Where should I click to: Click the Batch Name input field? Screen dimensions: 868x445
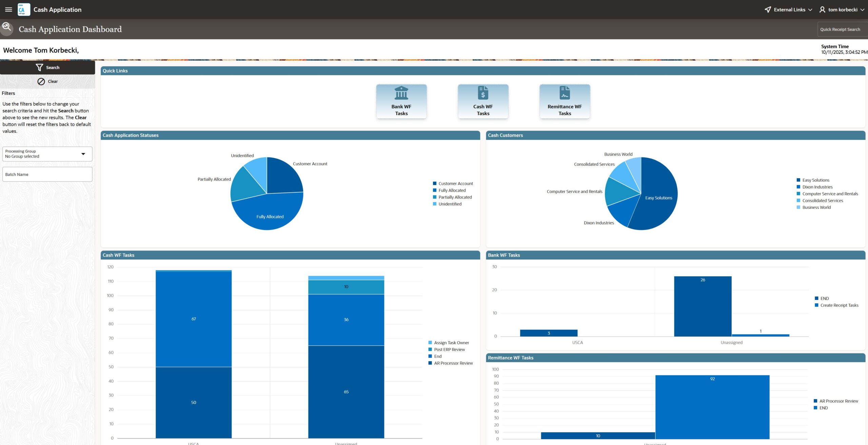(x=47, y=174)
